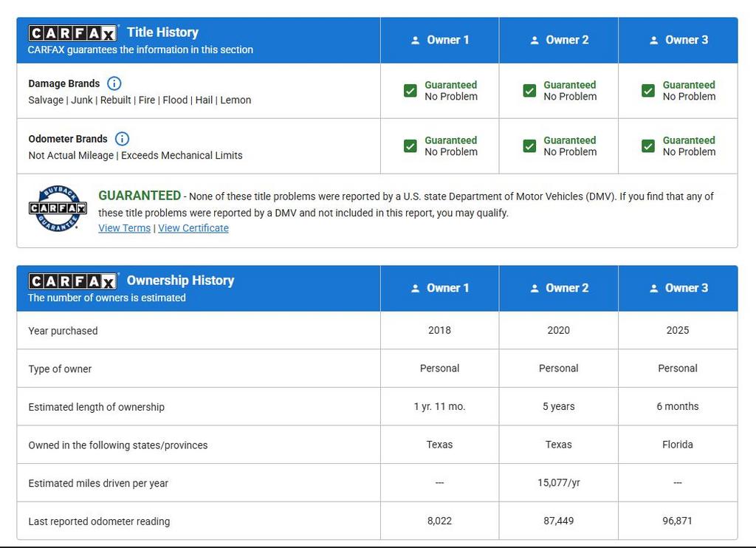Click the 'Estimated miles driven per year' label
Screen dimensions: 756x548
pos(98,483)
